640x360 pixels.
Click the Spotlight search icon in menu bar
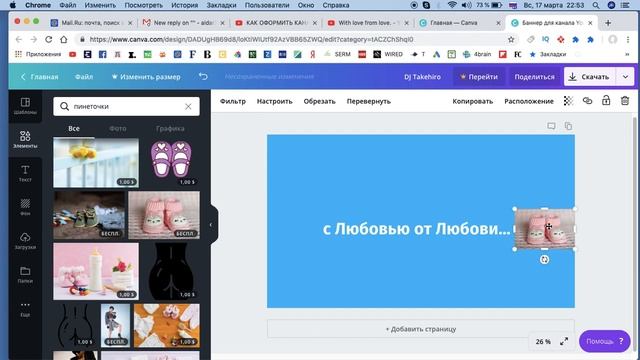tap(596, 5)
